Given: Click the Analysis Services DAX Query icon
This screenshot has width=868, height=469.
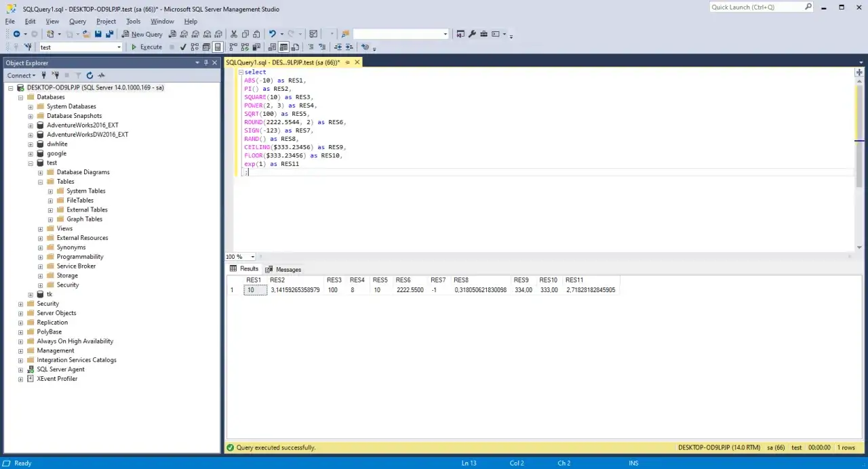Looking at the screenshot, I should pyautogui.click(x=218, y=34).
